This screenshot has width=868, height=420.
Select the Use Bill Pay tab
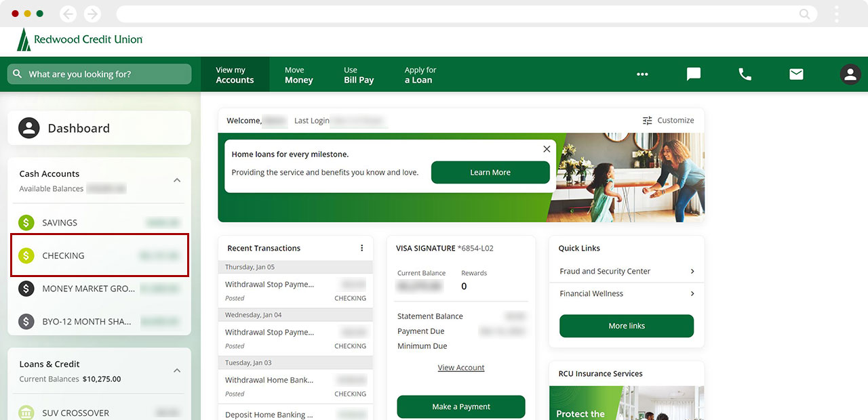(x=359, y=75)
